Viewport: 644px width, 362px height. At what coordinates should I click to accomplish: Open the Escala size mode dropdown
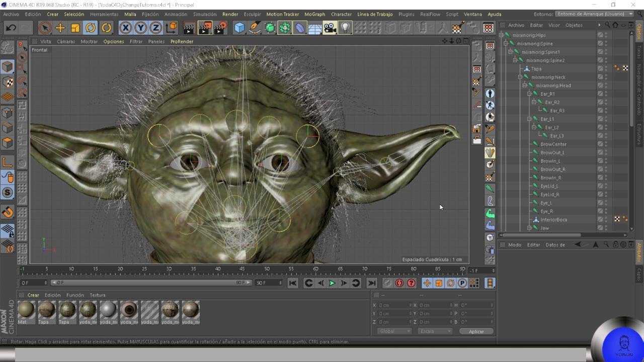[x=435, y=331]
